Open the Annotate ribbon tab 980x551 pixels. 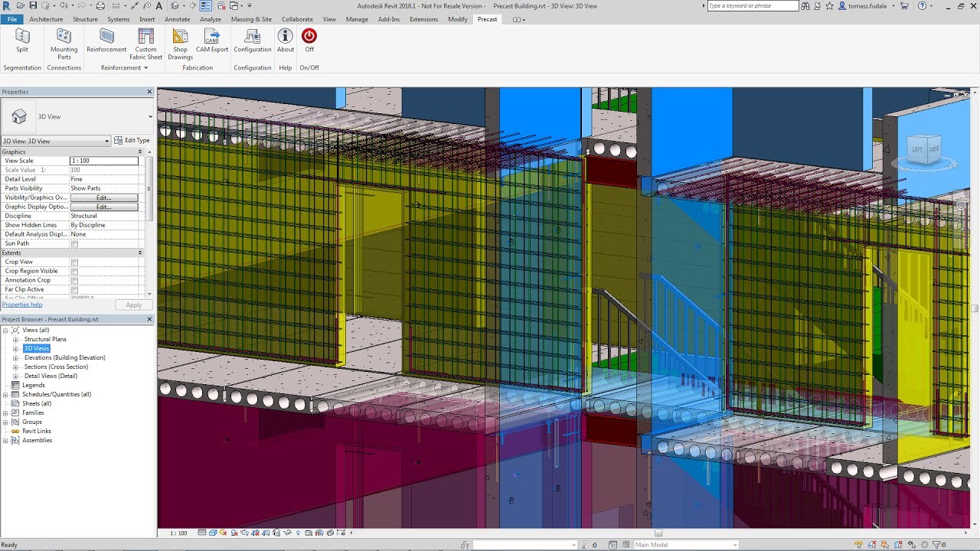coord(177,19)
